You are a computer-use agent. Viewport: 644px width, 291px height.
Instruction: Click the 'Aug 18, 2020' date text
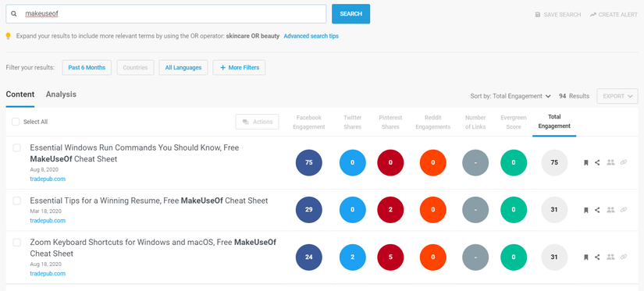(45, 264)
